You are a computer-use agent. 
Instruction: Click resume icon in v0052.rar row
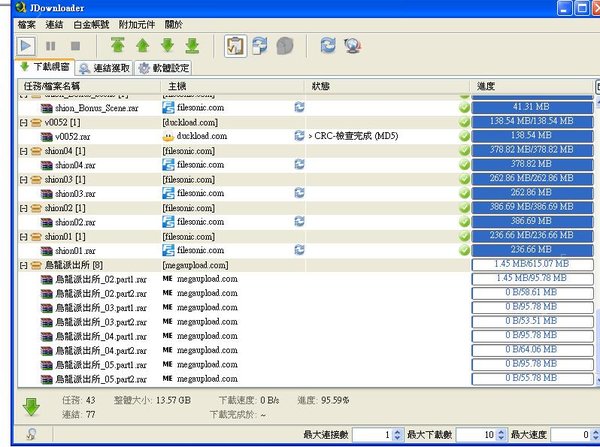coord(299,135)
